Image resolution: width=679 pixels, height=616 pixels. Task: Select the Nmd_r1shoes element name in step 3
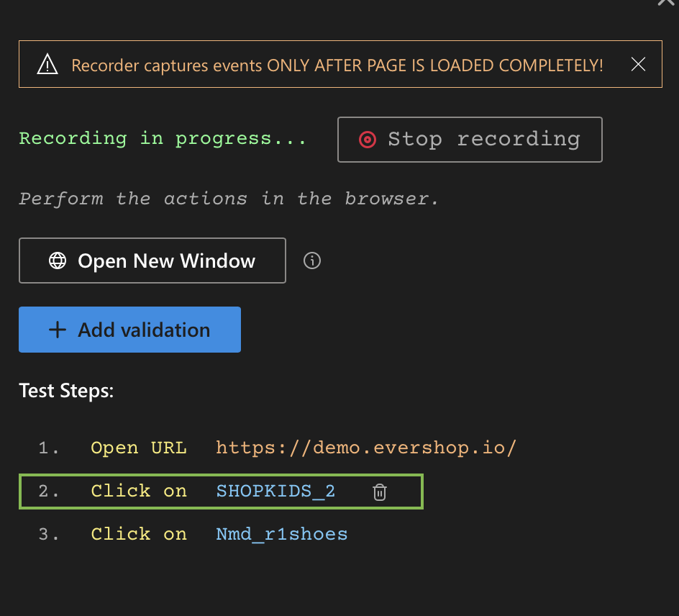[x=281, y=534]
